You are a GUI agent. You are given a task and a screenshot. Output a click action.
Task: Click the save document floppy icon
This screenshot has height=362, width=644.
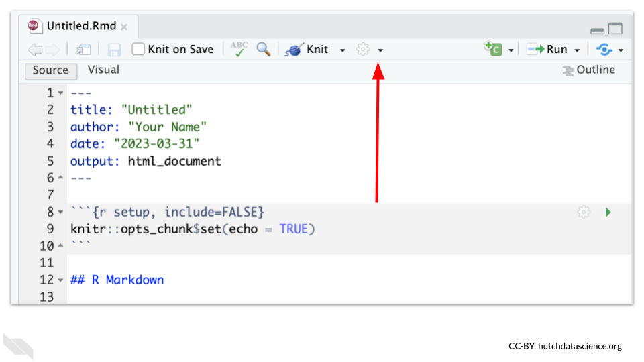click(114, 50)
